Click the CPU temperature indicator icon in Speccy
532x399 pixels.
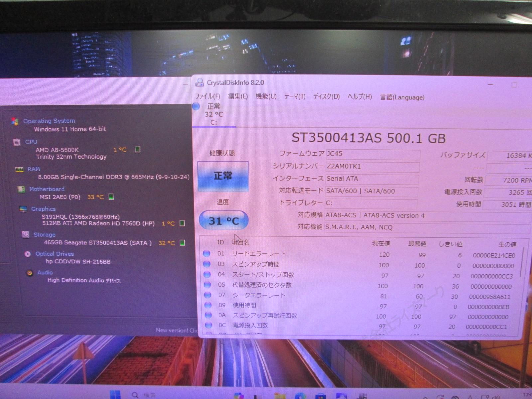pos(138,149)
